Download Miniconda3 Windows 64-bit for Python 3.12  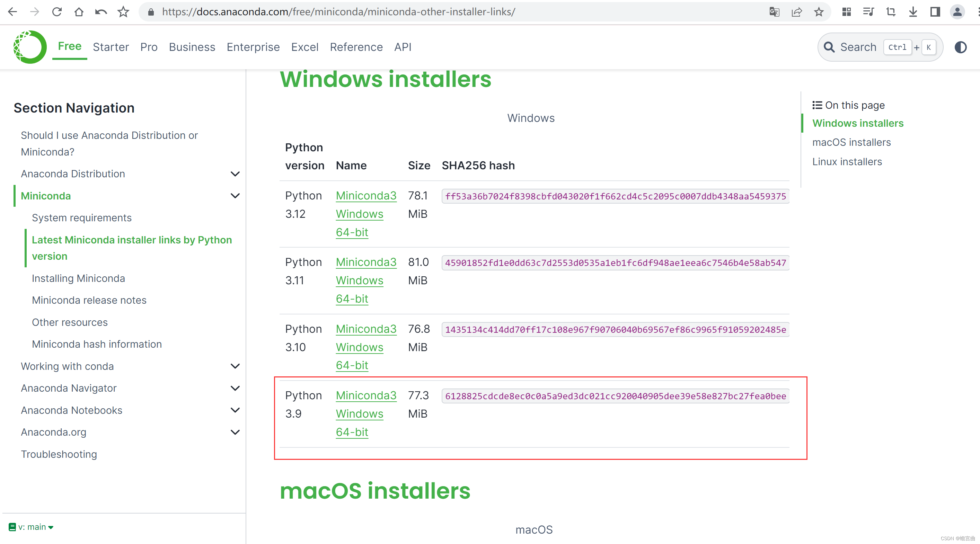click(366, 214)
